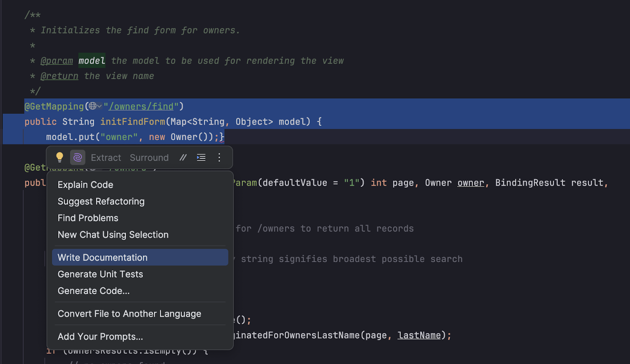Click the "owner" string literal
This screenshot has height=364, width=630.
click(119, 137)
